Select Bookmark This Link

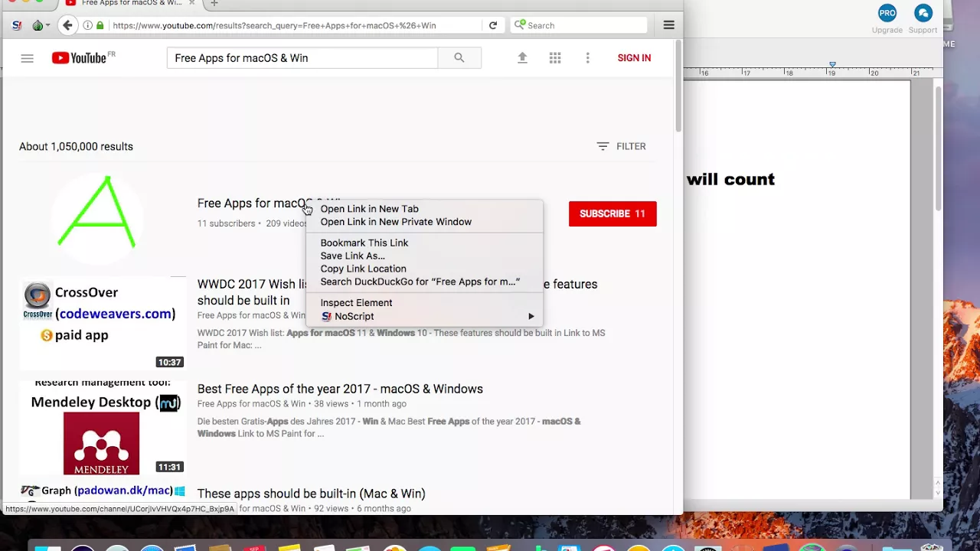364,243
